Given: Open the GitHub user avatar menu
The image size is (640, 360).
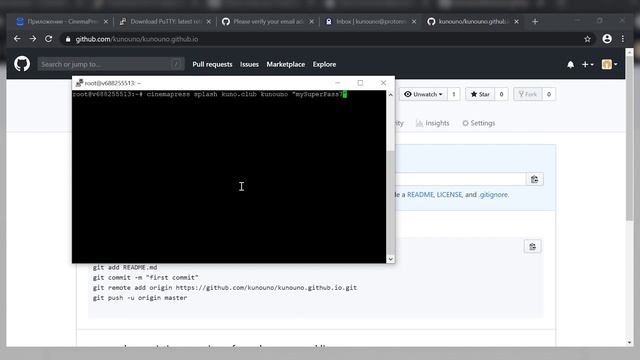Looking at the screenshot, I should [609, 64].
